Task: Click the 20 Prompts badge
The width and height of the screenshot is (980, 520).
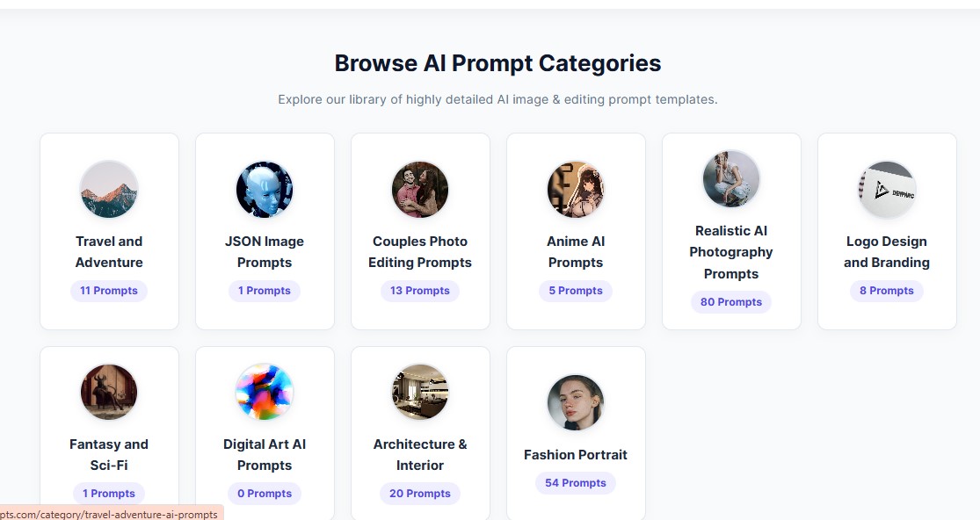Action: pos(420,494)
